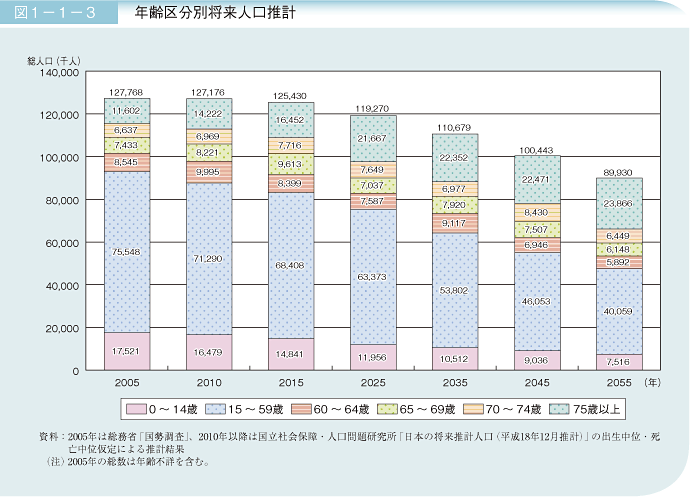Click the 2005 bar segment labeled 75,548
This screenshot has height=497, width=690.
[127, 252]
